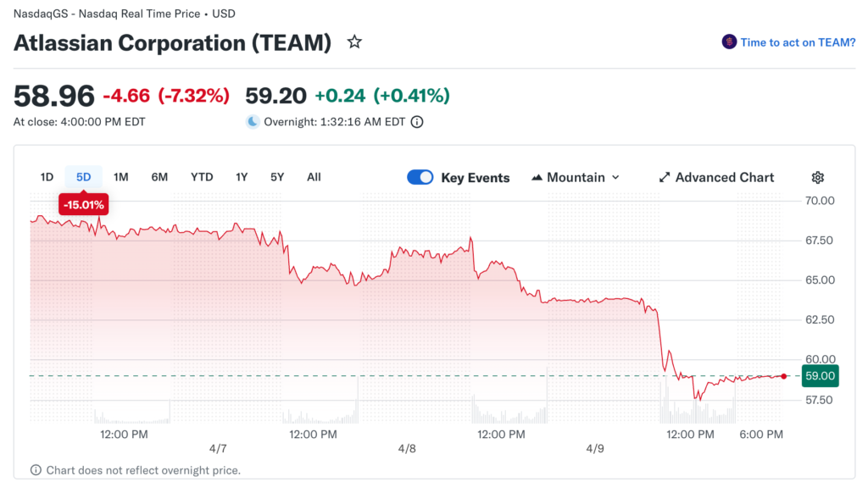The width and height of the screenshot is (868, 493).
Task: Click the overnight moon icon
Action: pyautogui.click(x=253, y=122)
